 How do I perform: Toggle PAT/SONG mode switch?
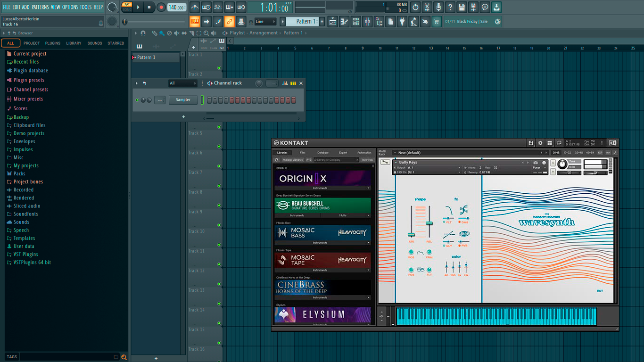[x=127, y=7]
